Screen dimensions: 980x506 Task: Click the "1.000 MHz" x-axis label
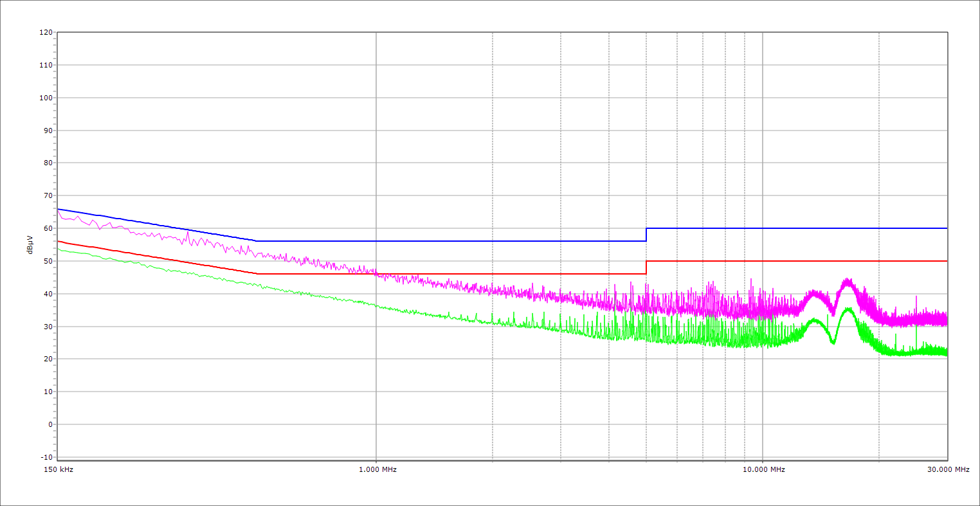tap(377, 470)
